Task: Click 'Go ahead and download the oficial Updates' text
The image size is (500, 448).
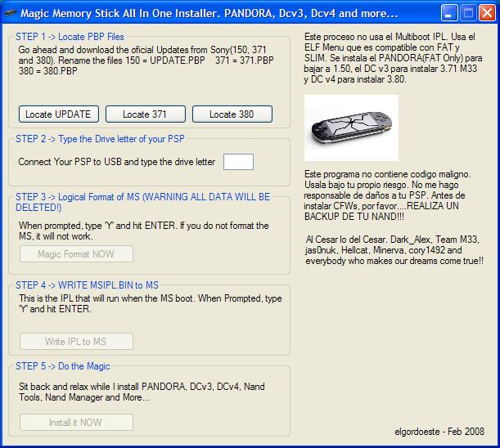Action: (x=146, y=60)
